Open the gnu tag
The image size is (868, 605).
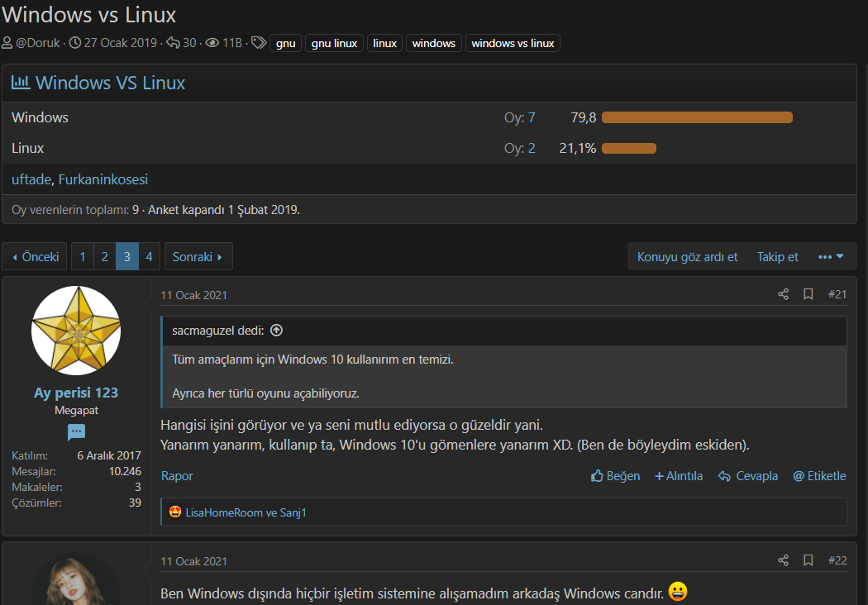[x=286, y=43]
